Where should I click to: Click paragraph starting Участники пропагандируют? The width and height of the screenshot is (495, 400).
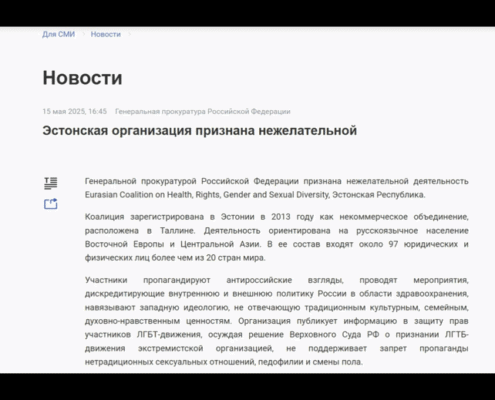click(277, 321)
